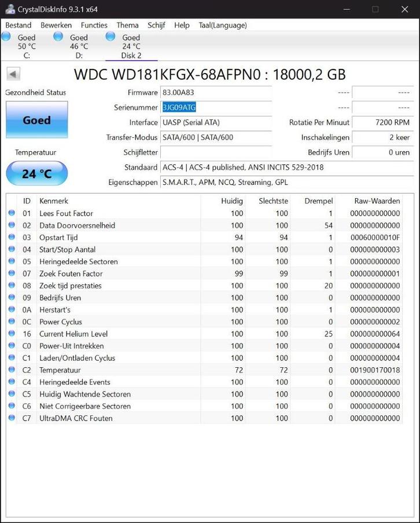Click blue status dot for Data Doorvoersnelheid
The width and height of the screenshot is (420, 523).
click(x=12, y=225)
